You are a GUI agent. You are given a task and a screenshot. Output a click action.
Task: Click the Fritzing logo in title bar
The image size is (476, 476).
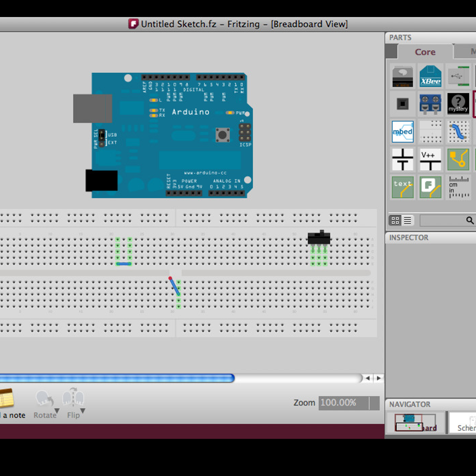point(133,24)
